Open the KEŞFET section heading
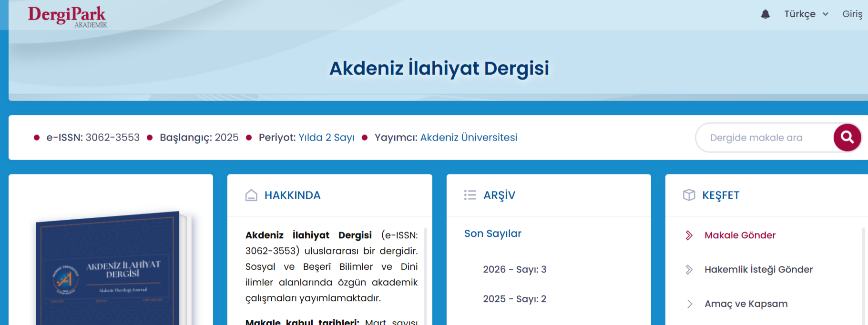Image resolution: width=868 pixels, height=325 pixels. tap(721, 195)
